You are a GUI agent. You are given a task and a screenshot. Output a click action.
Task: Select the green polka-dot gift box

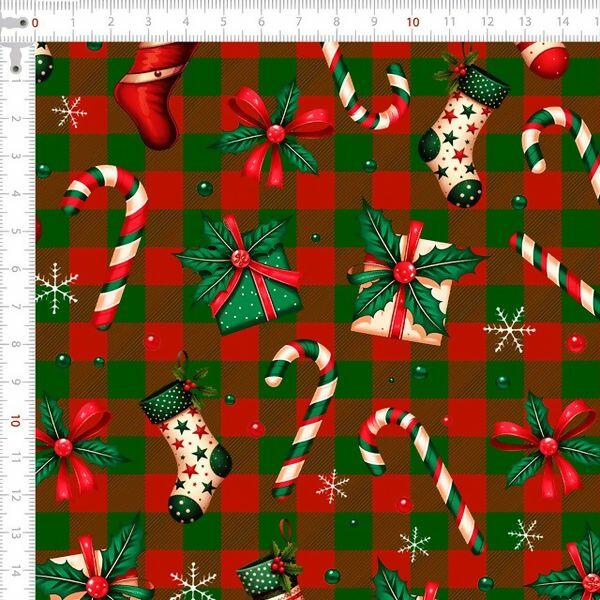click(x=243, y=288)
